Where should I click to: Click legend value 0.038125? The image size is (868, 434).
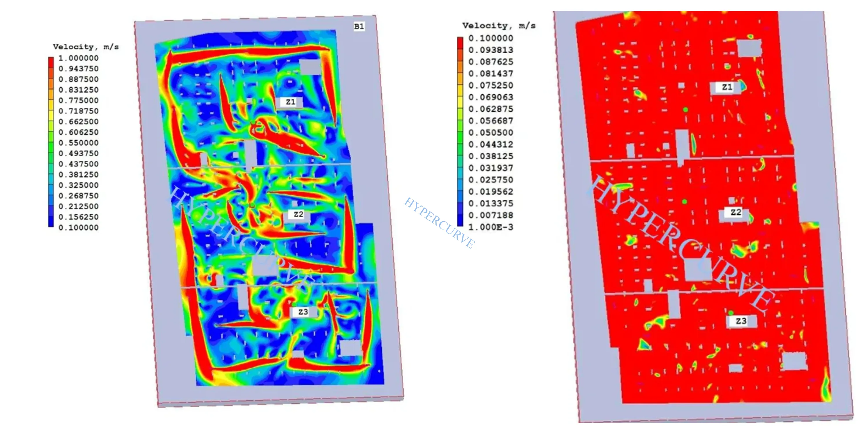pyautogui.click(x=491, y=156)
